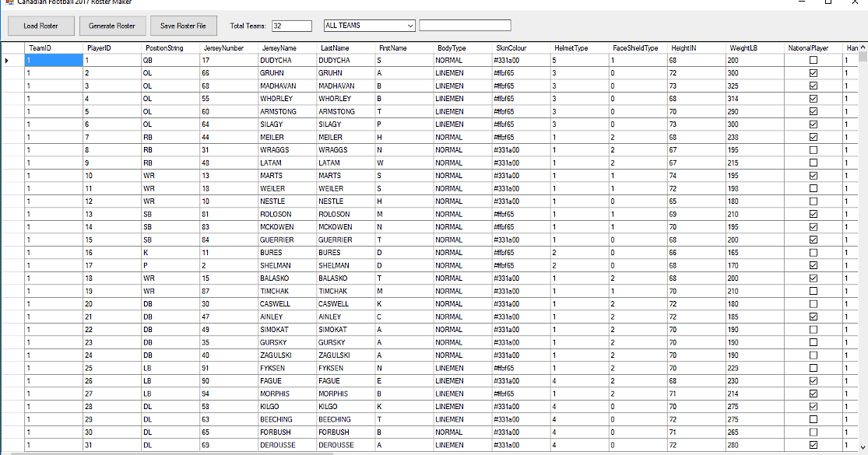
Task: Select JerseyNumber cell 44 for MEILER
Action: tap(229, 137)
